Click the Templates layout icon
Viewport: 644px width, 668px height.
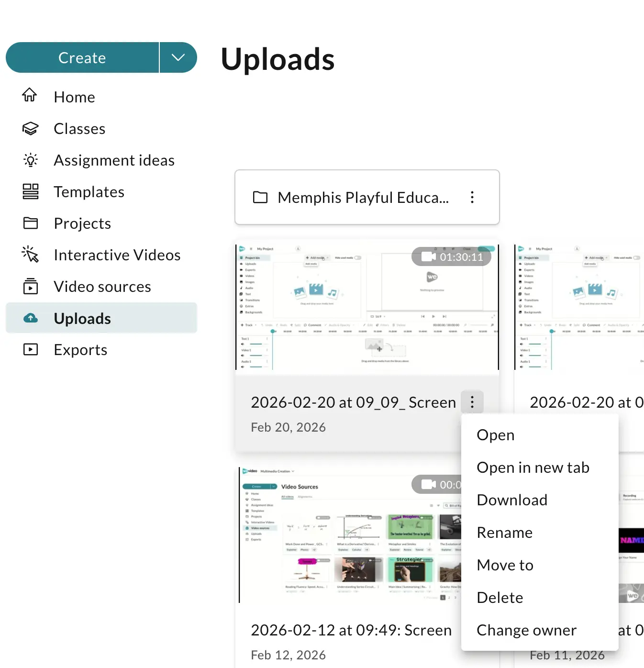[31, 191]
